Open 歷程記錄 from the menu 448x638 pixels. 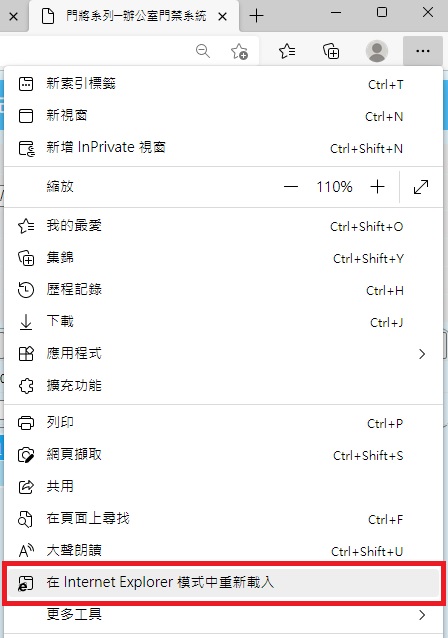(223, 290)
